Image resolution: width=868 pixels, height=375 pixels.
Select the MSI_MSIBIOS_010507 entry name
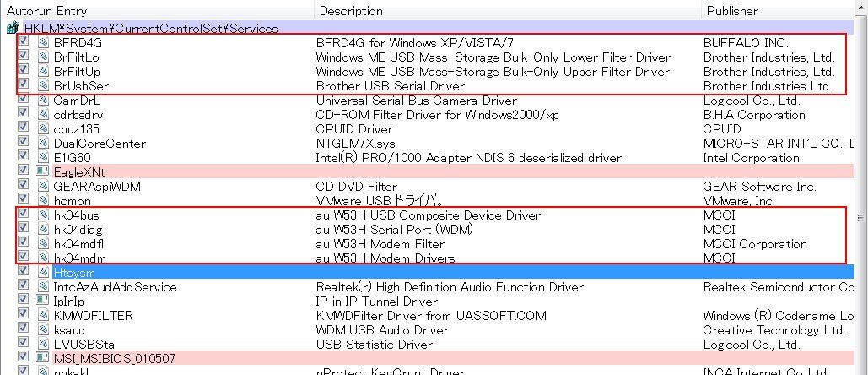coord(115,359)
